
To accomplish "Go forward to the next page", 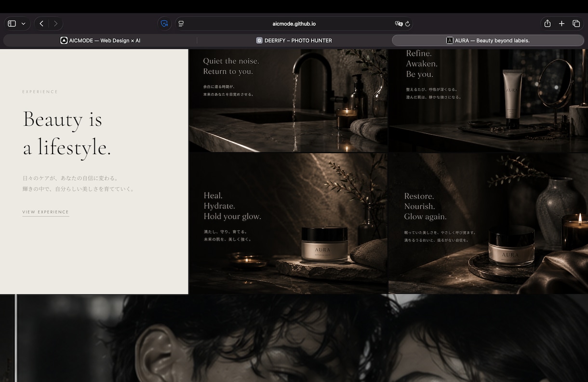I will pyautogui.click(x=55, y=24).
